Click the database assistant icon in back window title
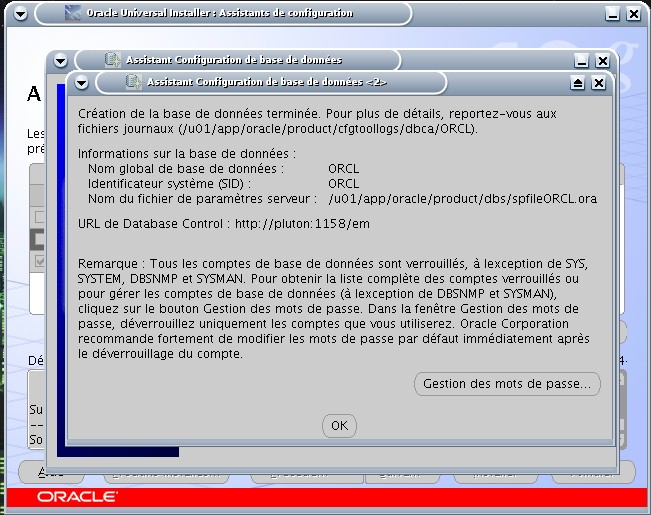651x515 pixels. [x=113, y=60]
